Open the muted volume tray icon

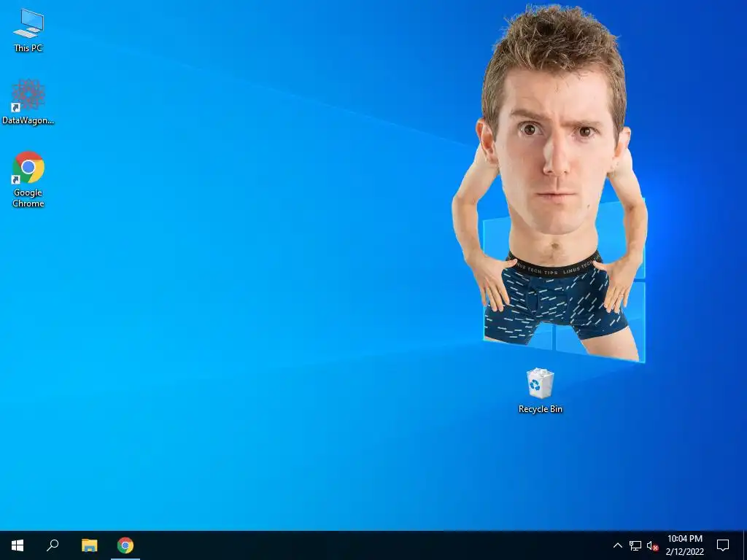[x=652, y=545]
